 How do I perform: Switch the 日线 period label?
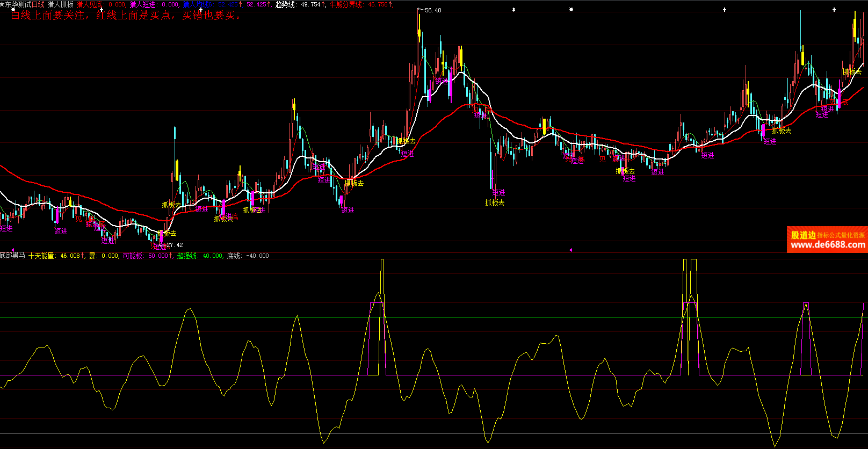[38, 4]
